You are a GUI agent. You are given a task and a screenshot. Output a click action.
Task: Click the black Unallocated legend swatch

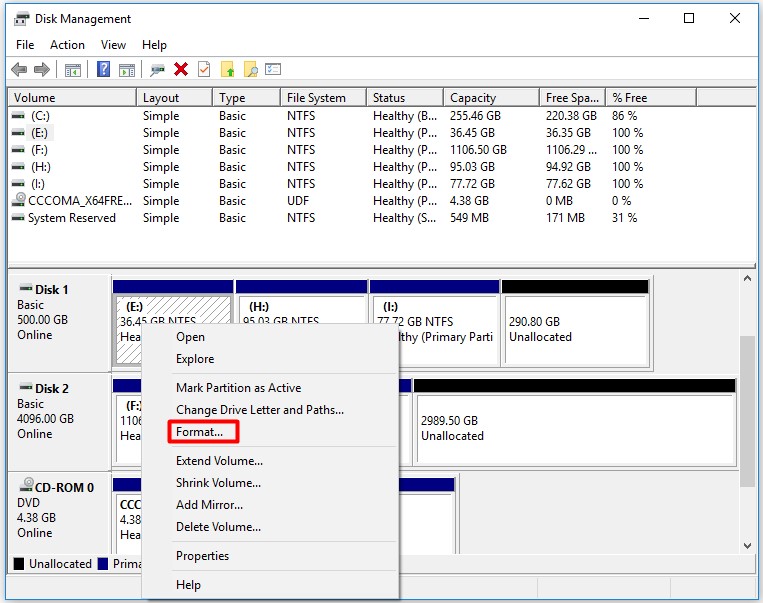pyautogui.click(x=19, y=564)
